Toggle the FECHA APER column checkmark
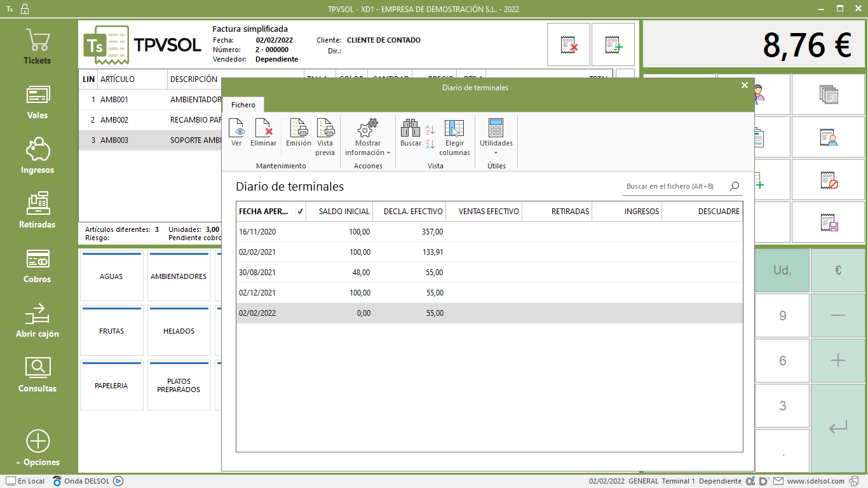 click(x=300, y=212)
